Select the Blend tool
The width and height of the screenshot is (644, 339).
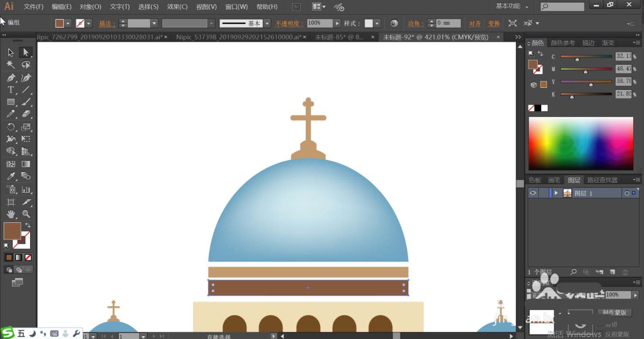[x=26, y=176]
